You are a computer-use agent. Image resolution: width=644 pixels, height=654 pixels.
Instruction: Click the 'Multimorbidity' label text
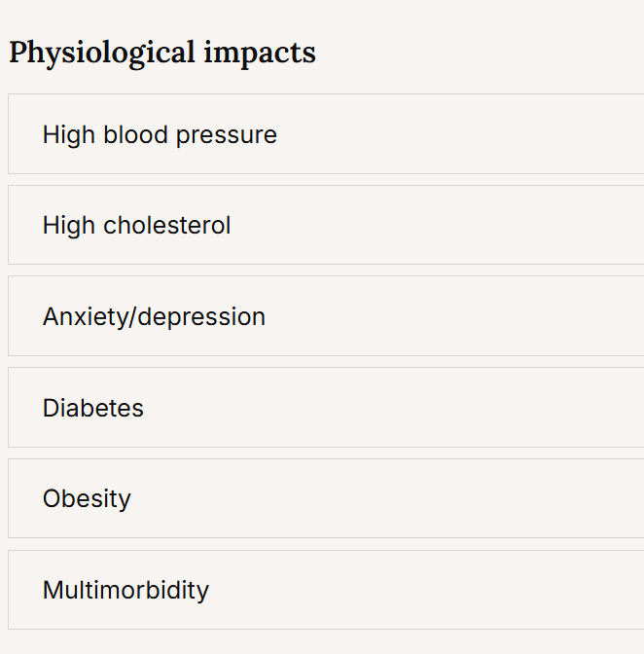tap(125, 591)
